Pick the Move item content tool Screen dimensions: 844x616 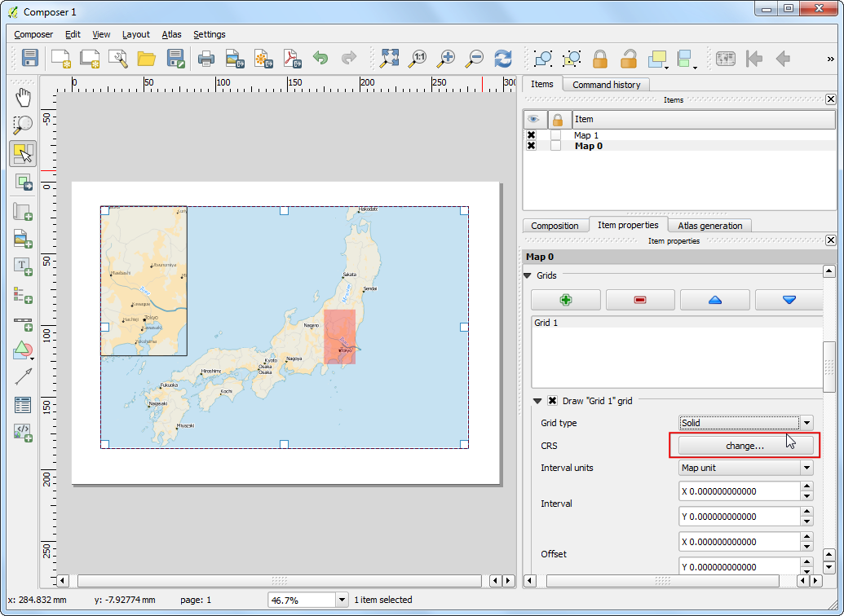[23, 183]
